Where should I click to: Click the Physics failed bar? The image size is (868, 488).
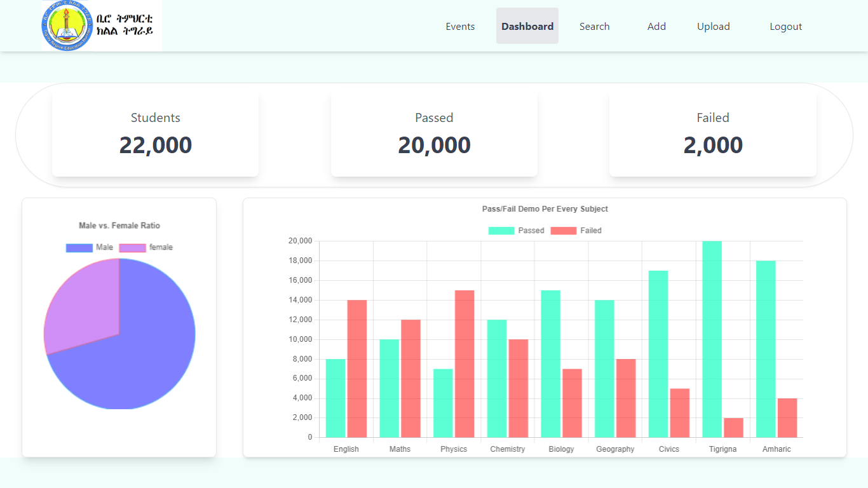tap(465, 363)
